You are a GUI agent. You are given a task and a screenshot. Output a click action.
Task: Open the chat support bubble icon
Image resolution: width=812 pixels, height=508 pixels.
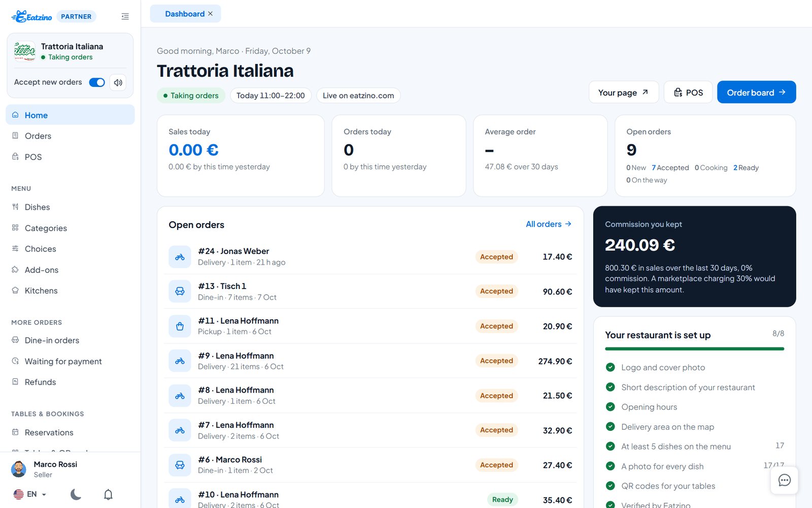coord(784,480)
